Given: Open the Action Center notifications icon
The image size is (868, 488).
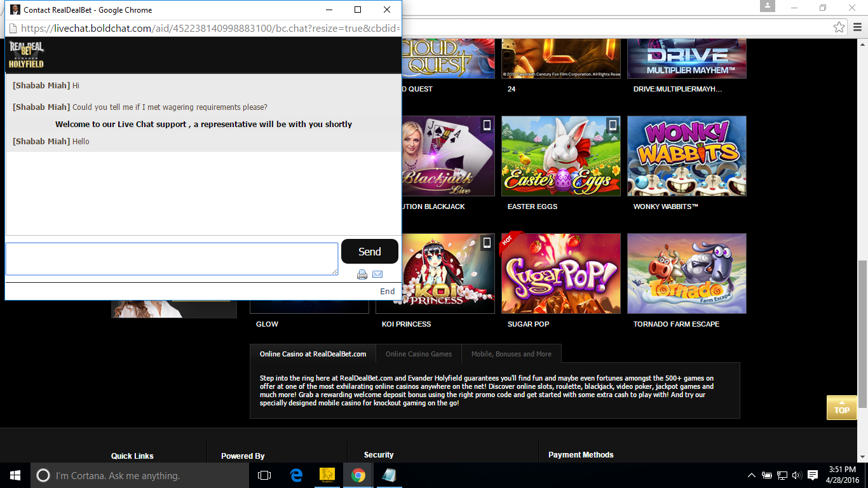Looking at the screenshot, I should pyautogui.click(x=813, y=475).
